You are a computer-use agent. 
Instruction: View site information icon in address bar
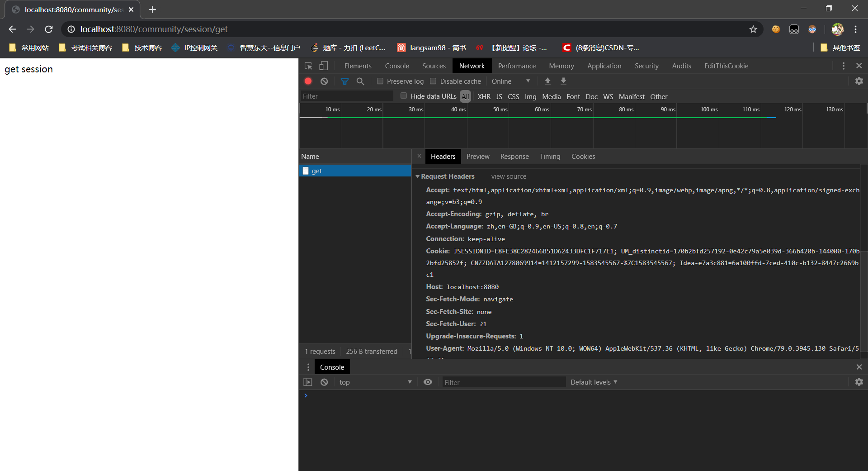click(71, 29)
